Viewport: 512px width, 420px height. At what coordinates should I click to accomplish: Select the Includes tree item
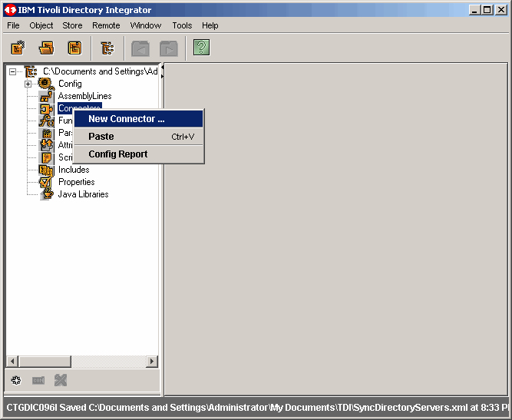point(74,170)
